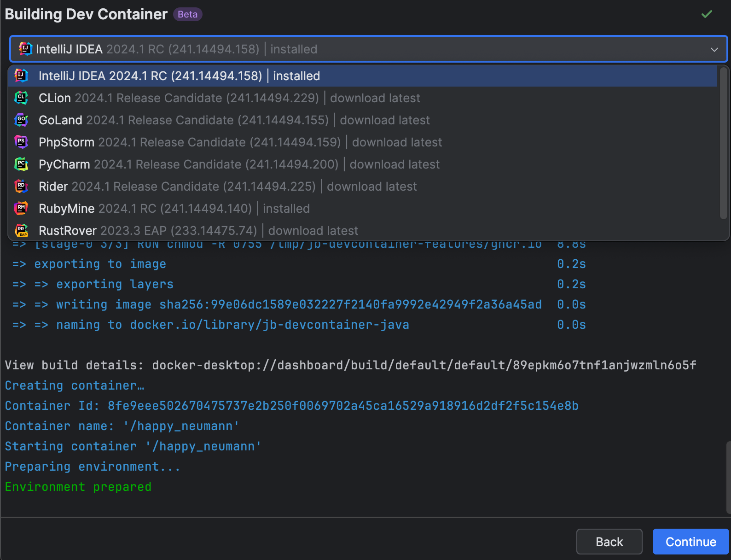The width and height of the screenshot is (731, 560).
Task: Click the "Container name: '/happy_neumann'" line
Action: (122, 426)
